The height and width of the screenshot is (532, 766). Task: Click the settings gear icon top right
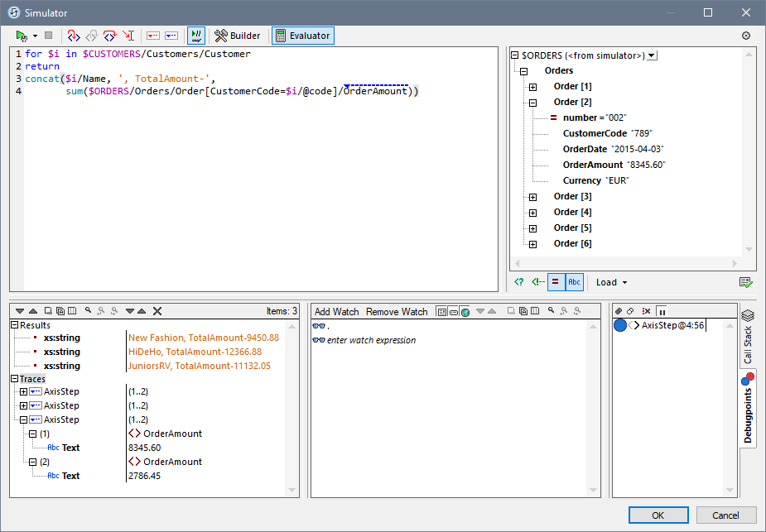(x=745, y=36)
